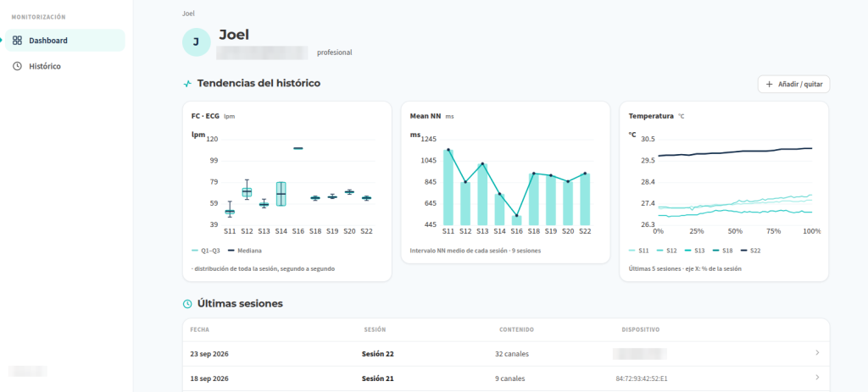Click the S12 box plot in FC · ECG chart
The image size is (868, 392).
[x=247, y=190]
